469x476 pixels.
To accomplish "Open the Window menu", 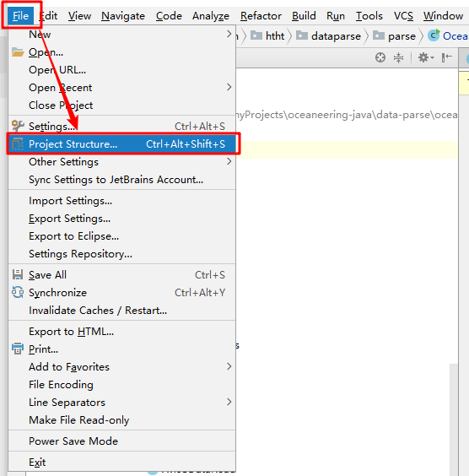I will tap(443, 16).
